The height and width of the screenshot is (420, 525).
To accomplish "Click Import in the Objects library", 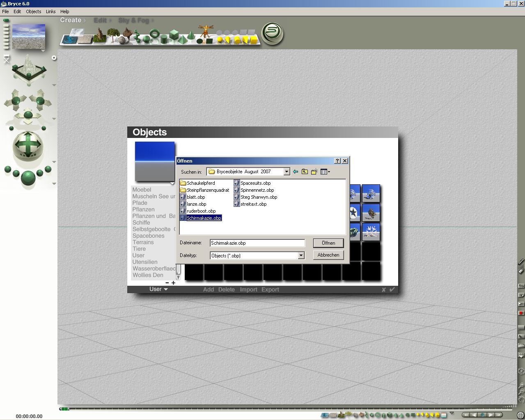I will click(x=249, y=289).
